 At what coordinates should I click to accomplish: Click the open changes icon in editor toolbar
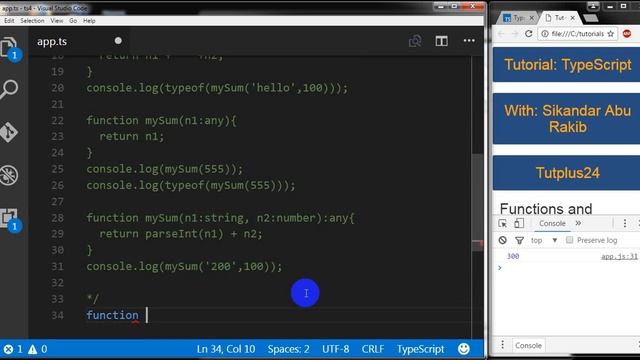tap(415, 41)
